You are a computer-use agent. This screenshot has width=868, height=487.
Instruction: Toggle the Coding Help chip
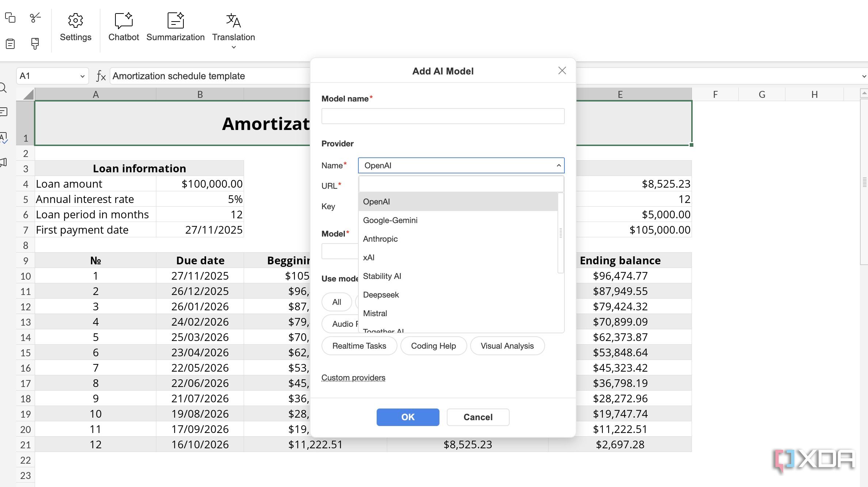tap(433, 346)
